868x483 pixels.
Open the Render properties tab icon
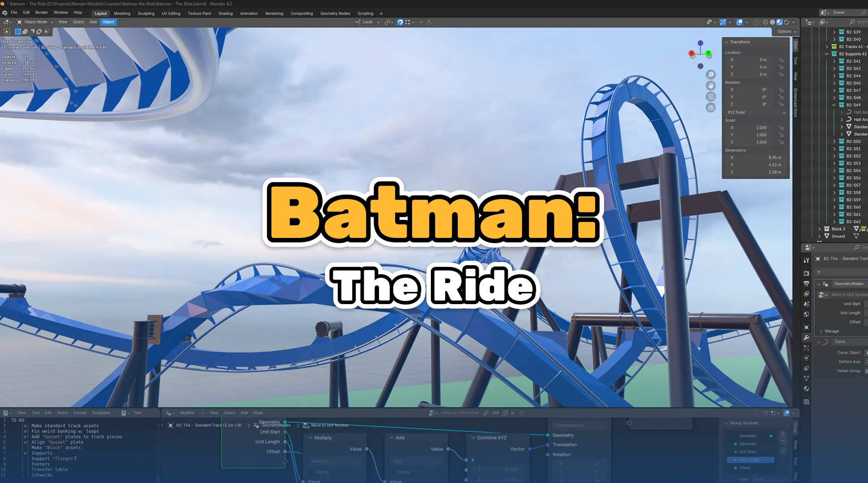pos(806,273)
